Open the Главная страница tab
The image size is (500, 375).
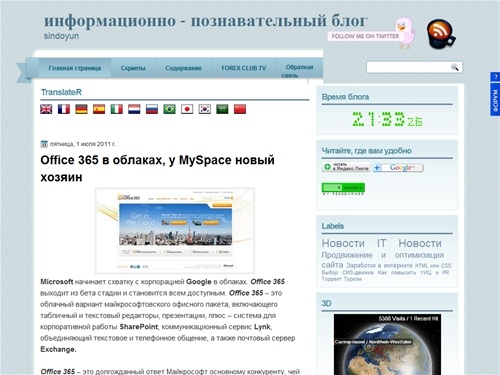point(75,68)
